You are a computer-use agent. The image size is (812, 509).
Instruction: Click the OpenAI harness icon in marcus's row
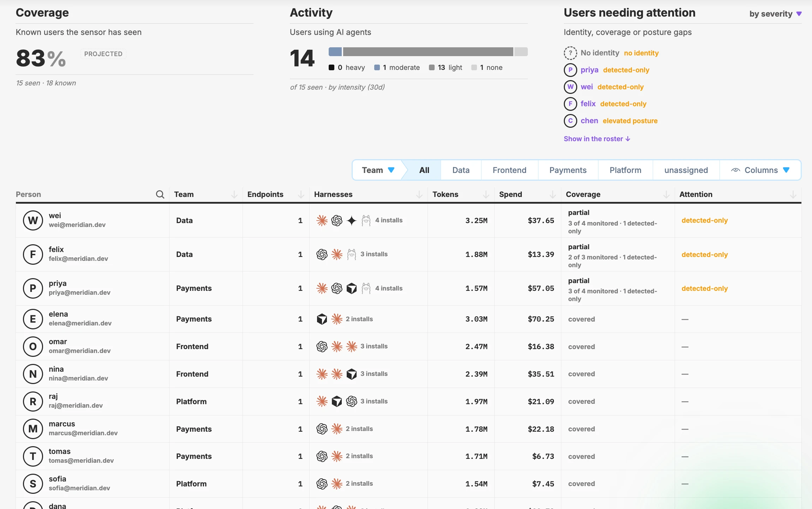pyautogui.click(x=322, y=429)
